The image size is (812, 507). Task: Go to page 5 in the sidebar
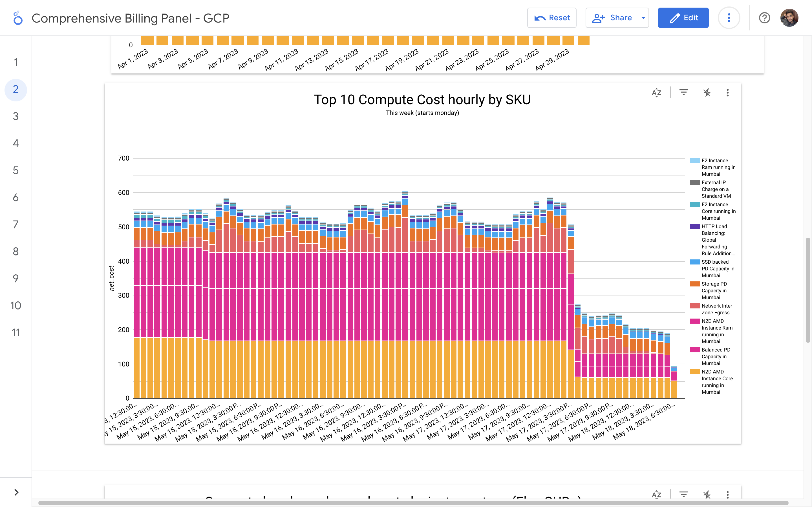coord(16,170)
